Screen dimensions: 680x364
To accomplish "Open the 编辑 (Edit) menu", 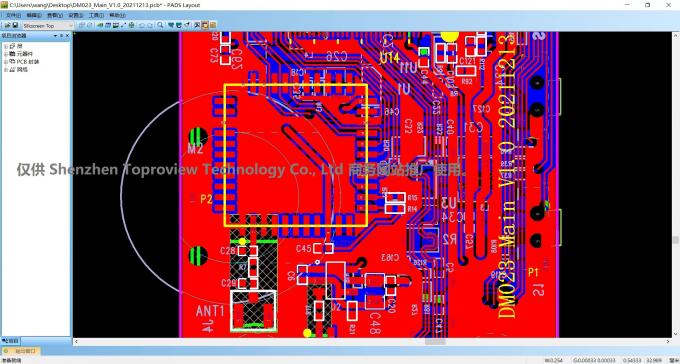I will [34, 15].
